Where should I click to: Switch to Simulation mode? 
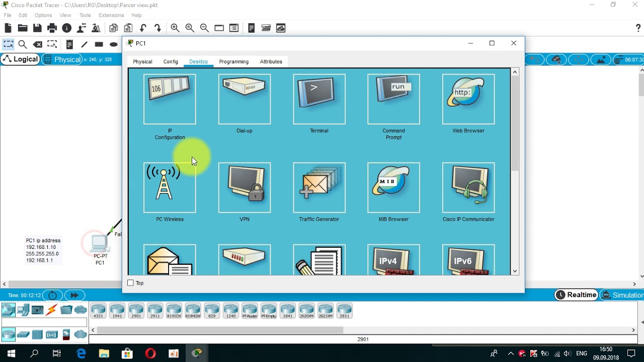pyautogui.click(x=623, y=295)
